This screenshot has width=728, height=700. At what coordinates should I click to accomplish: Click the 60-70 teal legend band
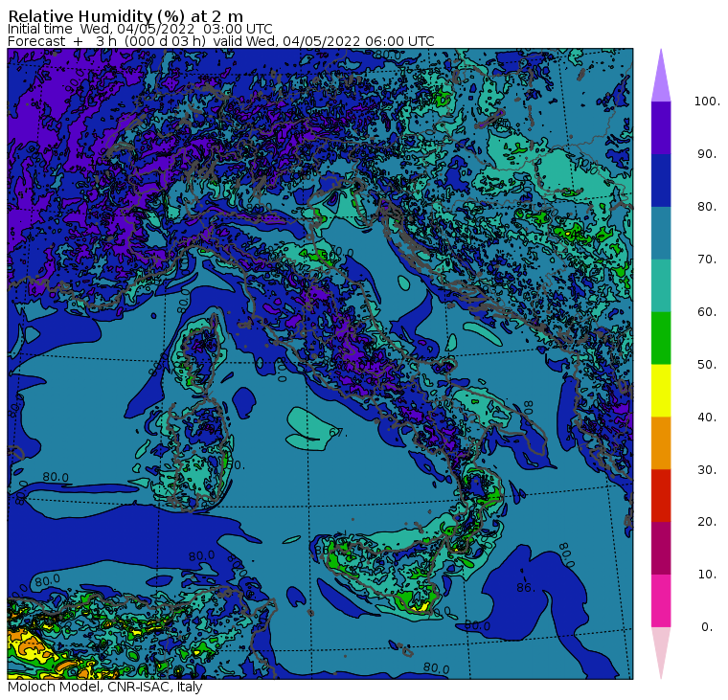pos(661,285)
